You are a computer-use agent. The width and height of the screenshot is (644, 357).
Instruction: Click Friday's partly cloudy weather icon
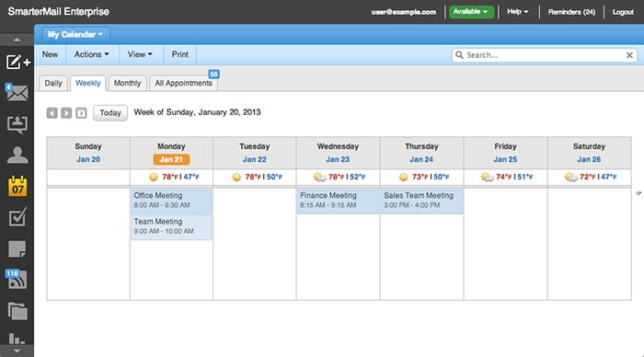(487, 177)
